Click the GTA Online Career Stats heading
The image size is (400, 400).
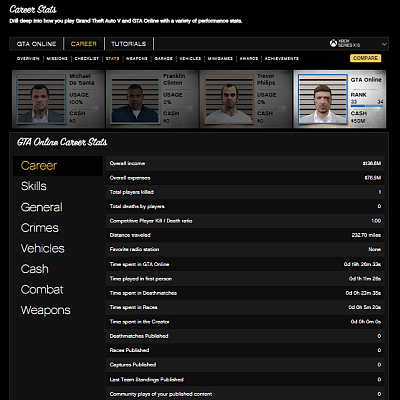[x=62, y=142]
